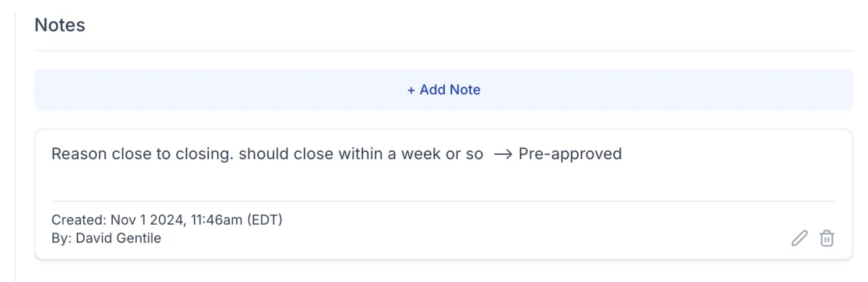Image resolution: width=868 pixels, height=282 pixels.
Task: Select the arrow symbol before Pre-approved
Action: coord(503,154)
